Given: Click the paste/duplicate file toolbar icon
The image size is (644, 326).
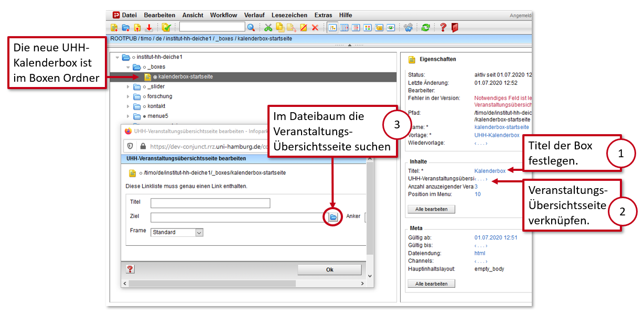Looking at the screenshot, I should tap(291, 27).
